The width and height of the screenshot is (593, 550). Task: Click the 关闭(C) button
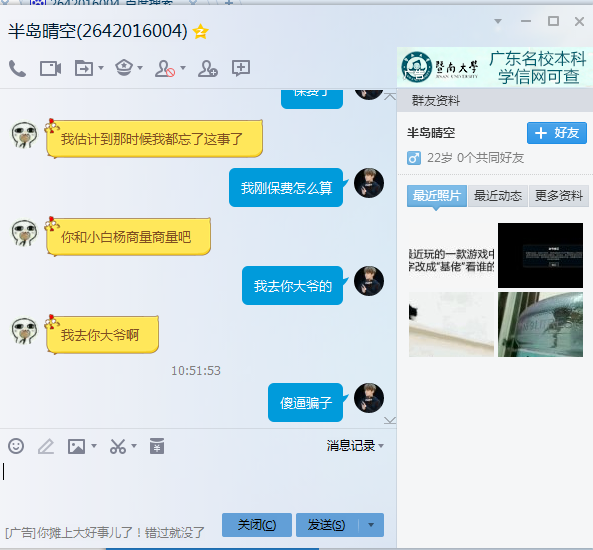click(257, 525)
